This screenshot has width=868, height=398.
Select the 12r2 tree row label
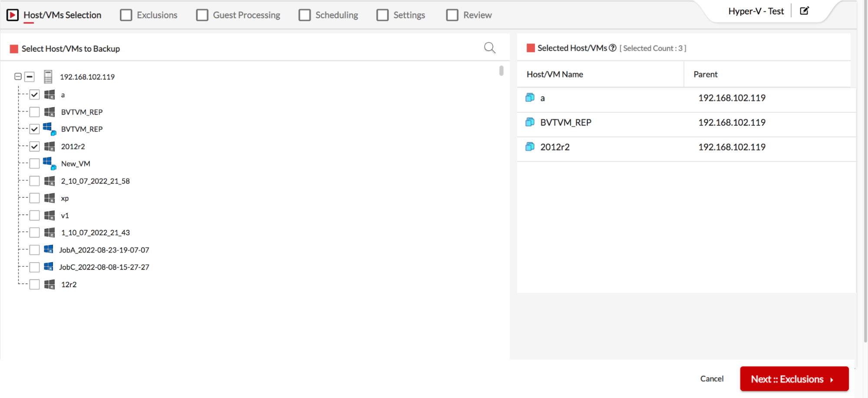pos(69,284)
